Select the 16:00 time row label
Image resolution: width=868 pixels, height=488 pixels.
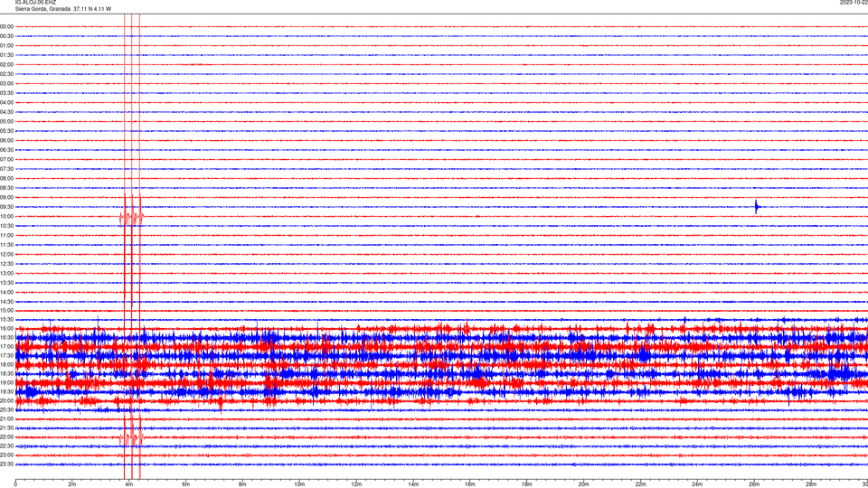(6, 329)
